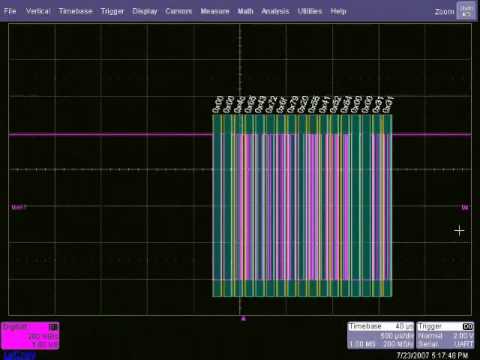
Task: Click the LeCroy logo at the bottom left
Action: (x=20, y=355)
